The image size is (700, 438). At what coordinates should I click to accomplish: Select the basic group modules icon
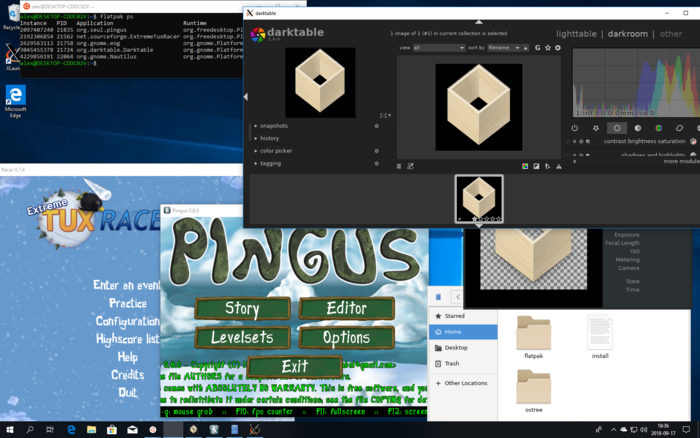(x=617, y=128)
